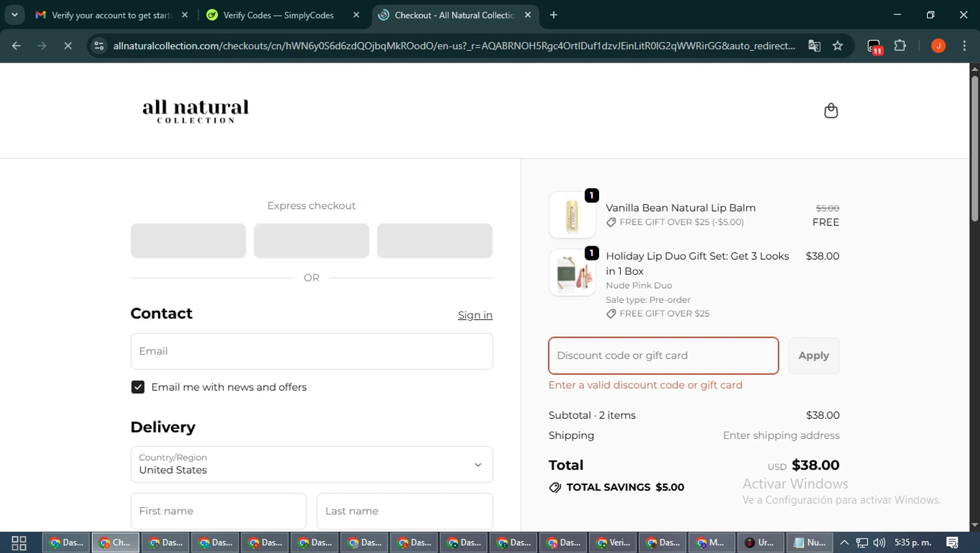
Task: Open the Extensions puzzle icon
Action: 900,46
